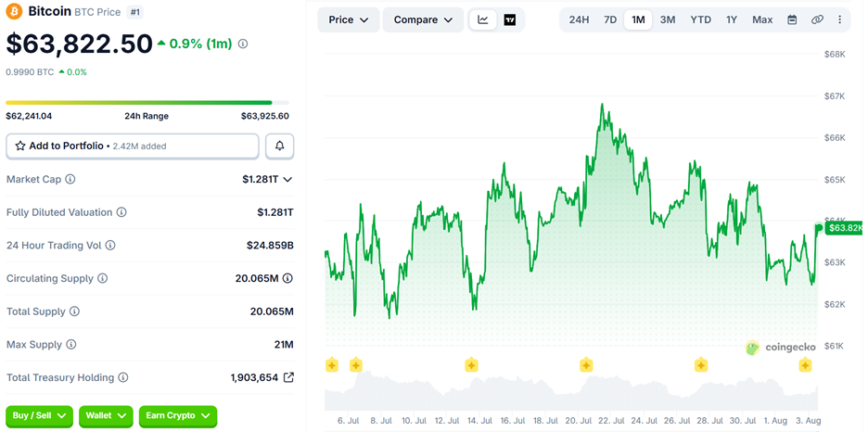868x432 pixels.
Task: Open the Compare dropdown
Action: tap(424, 19)
